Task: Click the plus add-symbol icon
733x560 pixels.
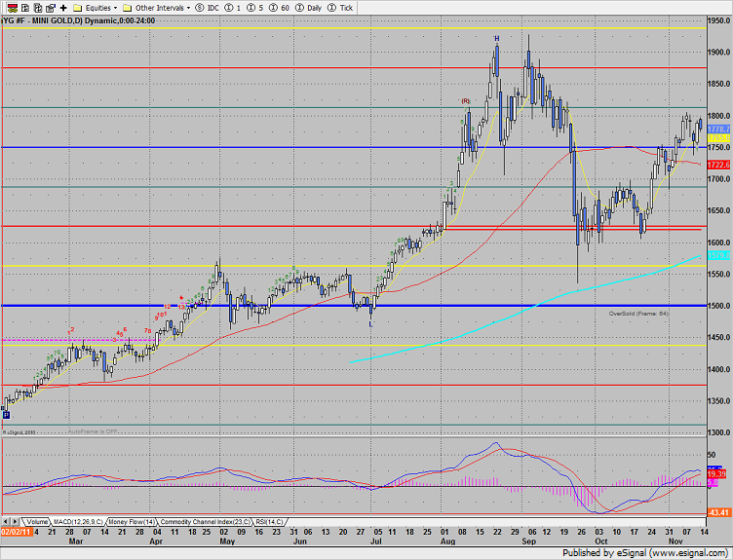Action: 63,8
